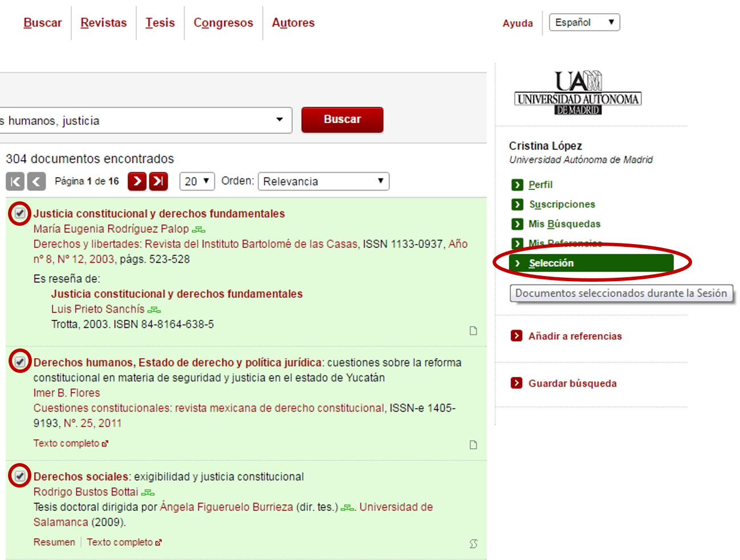740x560 pixels.
Task: Open author Luis Prieto Sanchís
Action: 98,309
